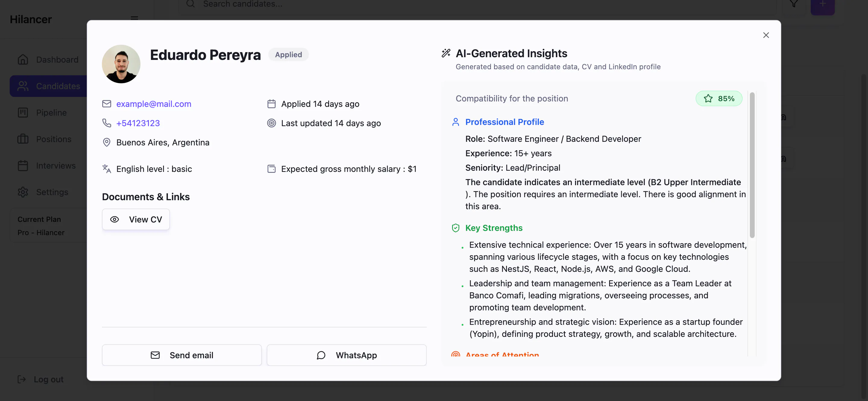Click the 85% compatibility score badge
Screen dimensions: 868x401
point(719,98)
